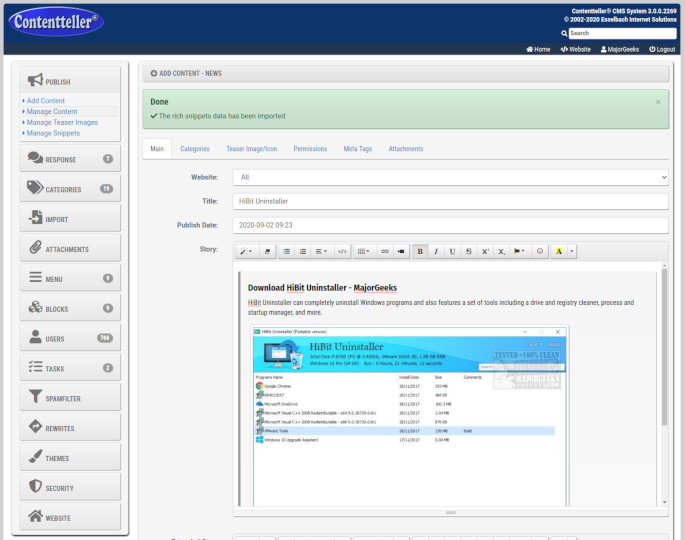Click the Website house icon in sidebar
The height and width of the screenshot is (540, 685).
35,516
